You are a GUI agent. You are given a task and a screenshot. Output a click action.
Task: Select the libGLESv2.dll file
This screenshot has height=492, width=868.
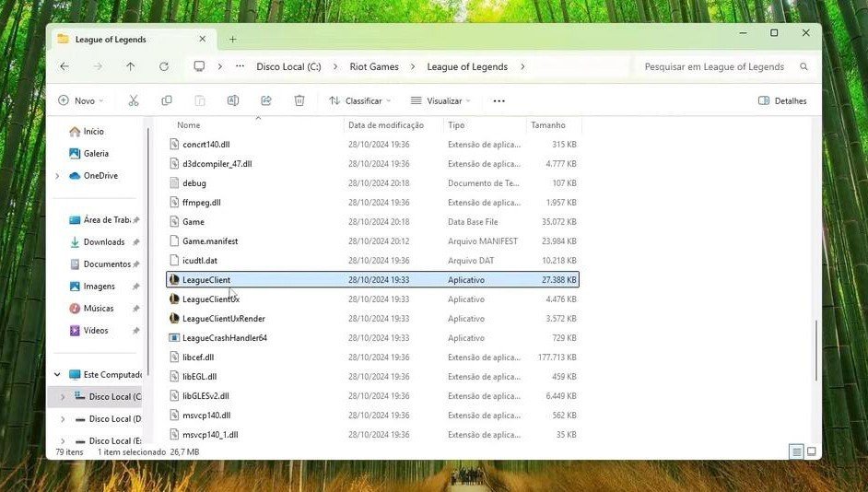tap(373, 395)
